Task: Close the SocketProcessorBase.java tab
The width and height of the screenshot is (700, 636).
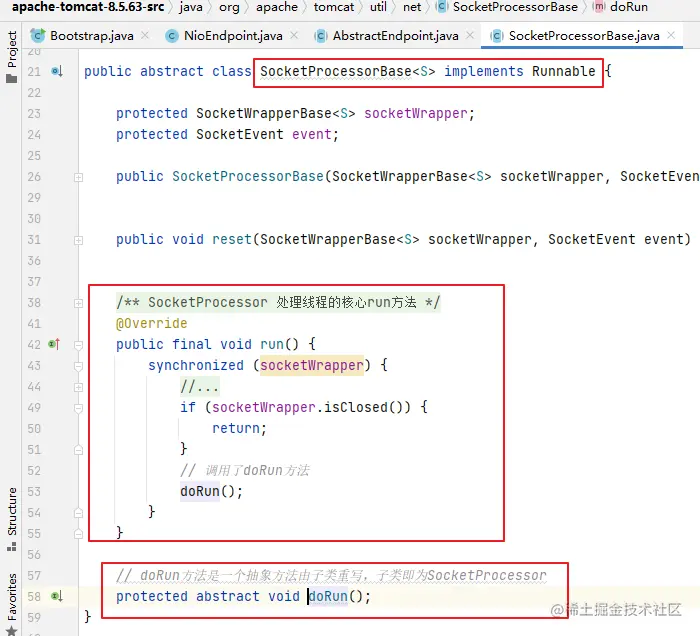Action: (x=671, y=35)
